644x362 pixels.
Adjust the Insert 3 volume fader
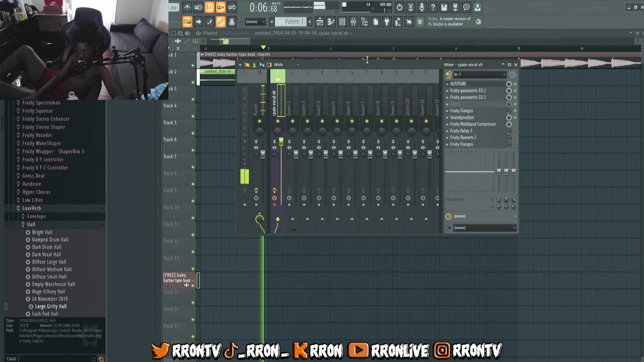point(310,154)
